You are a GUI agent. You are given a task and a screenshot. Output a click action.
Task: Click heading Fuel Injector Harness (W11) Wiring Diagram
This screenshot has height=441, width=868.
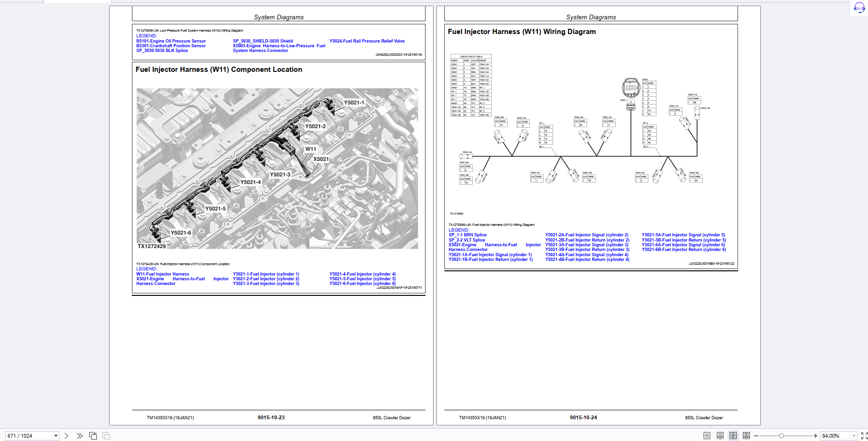tap(522, 32)
